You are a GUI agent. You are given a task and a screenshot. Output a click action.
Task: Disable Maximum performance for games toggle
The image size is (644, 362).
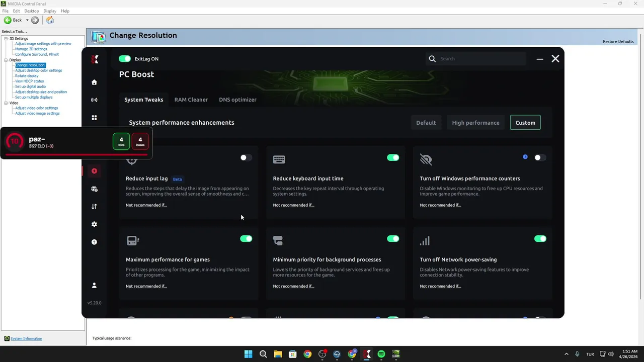tap(246, 239)
